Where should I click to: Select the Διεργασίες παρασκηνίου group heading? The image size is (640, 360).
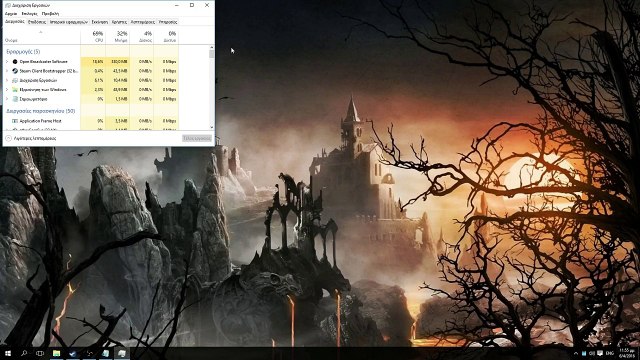pos(41,111)
